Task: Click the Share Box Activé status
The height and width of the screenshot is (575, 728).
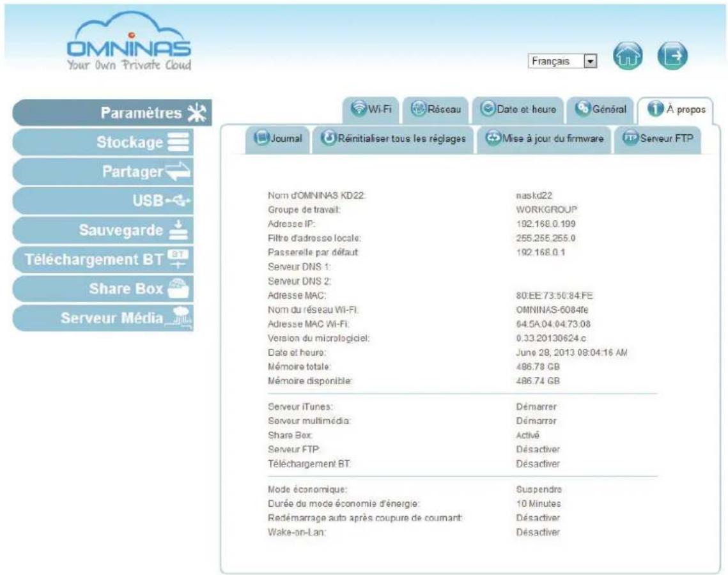Action: tap(527, 435)
